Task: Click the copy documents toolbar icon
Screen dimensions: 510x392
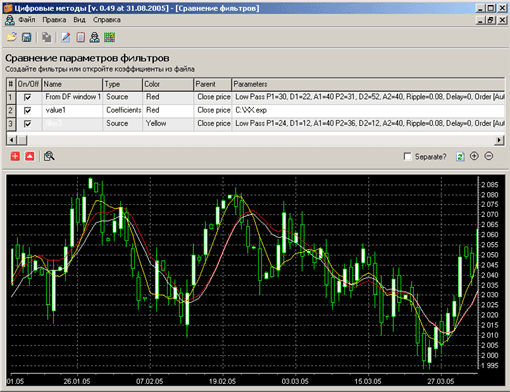Action: tap(46, 37)
